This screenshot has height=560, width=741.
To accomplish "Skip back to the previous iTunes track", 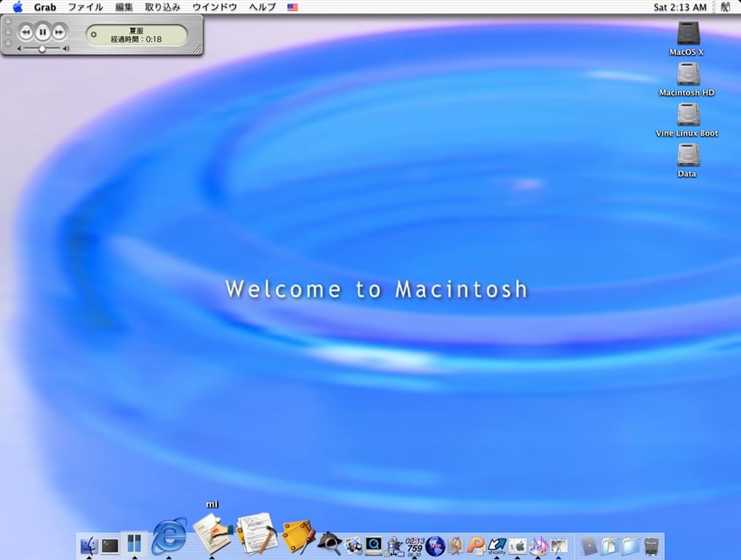I will (x=26, y=32).
